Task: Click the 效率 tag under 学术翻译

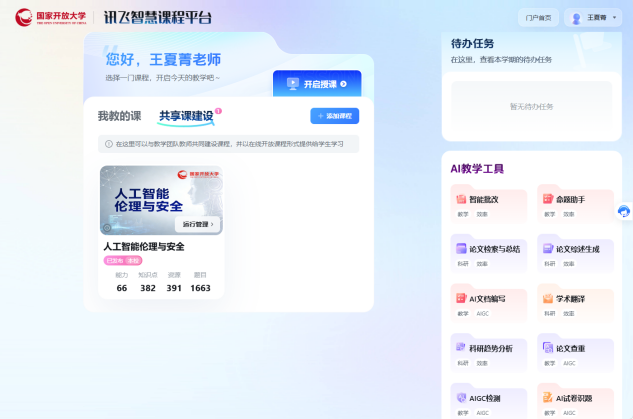Action: 569,314
